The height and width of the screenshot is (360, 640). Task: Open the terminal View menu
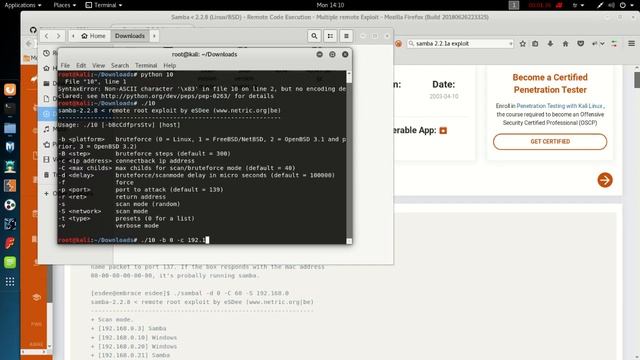click(x=98, y=65)
